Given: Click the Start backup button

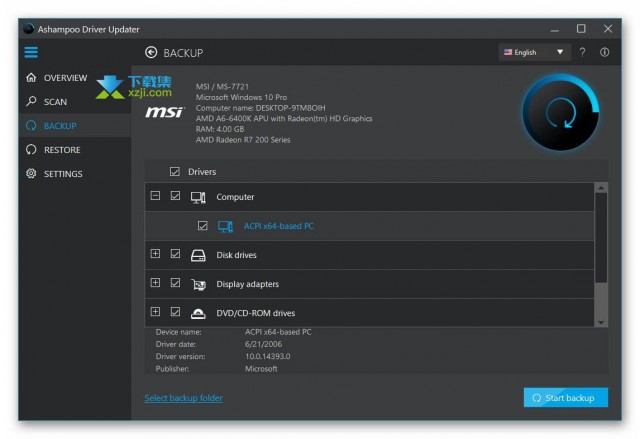Looking at the screenshot, I should (x=566, y=397).
